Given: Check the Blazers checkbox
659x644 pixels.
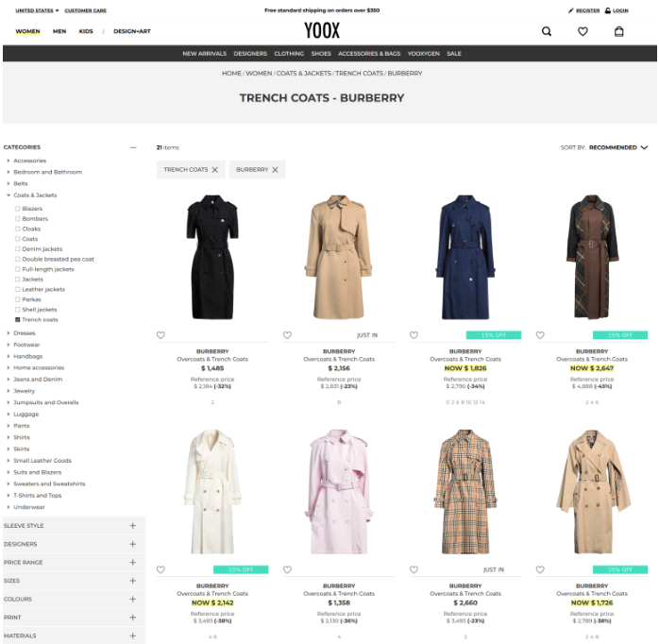Looking at the screenshot, I should click(x=18, y=209).
